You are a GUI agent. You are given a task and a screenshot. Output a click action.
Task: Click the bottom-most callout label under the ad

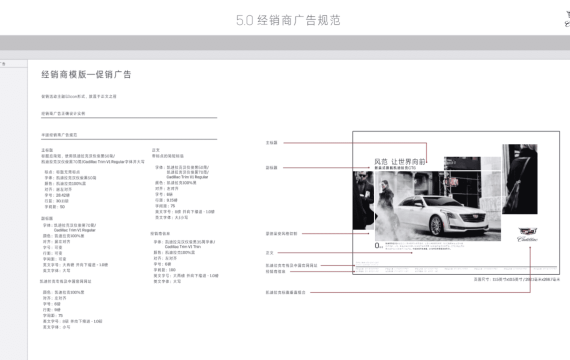point(285,292)
